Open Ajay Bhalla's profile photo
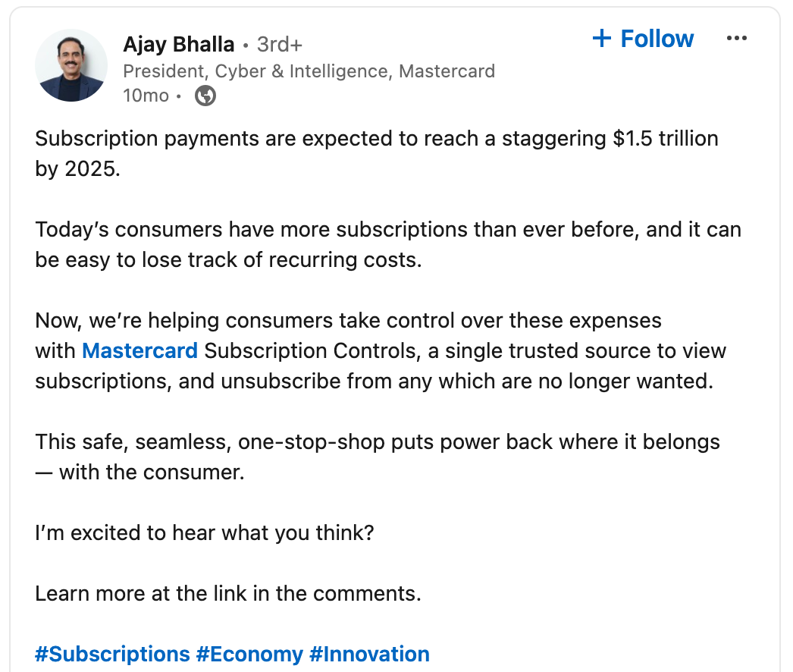 tap(71, 65)
